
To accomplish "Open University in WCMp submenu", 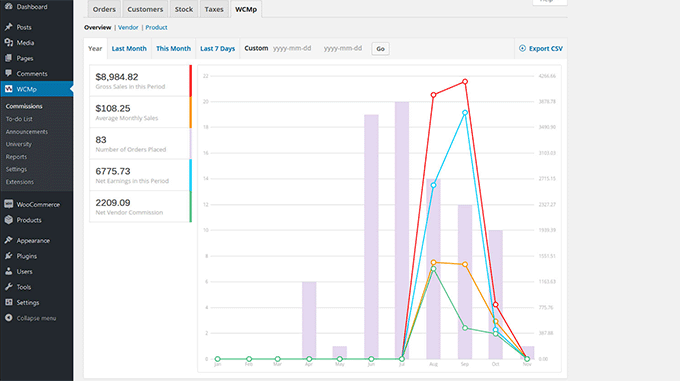I will tap(19, 144).
